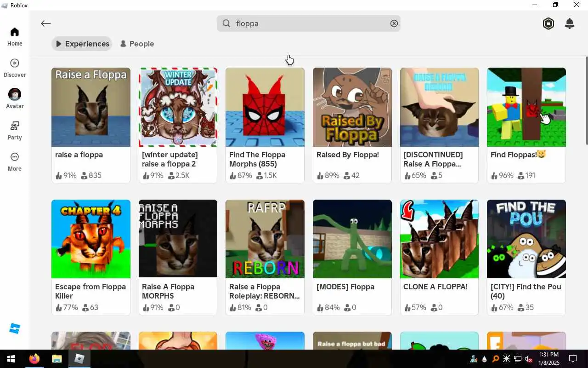
Task: Click the 'Escape from Floppa Killer' title
Action: pos(90,291)
